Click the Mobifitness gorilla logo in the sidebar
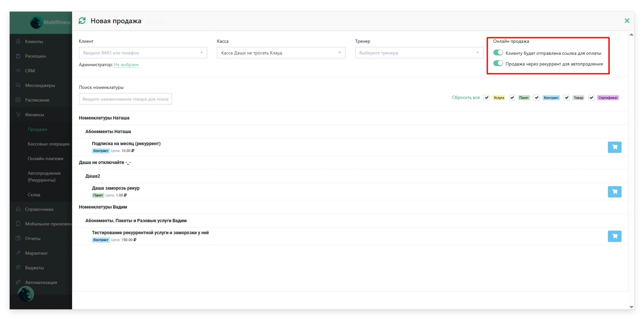The width and height of the screenshot is (644, 319). click(36, 22)
